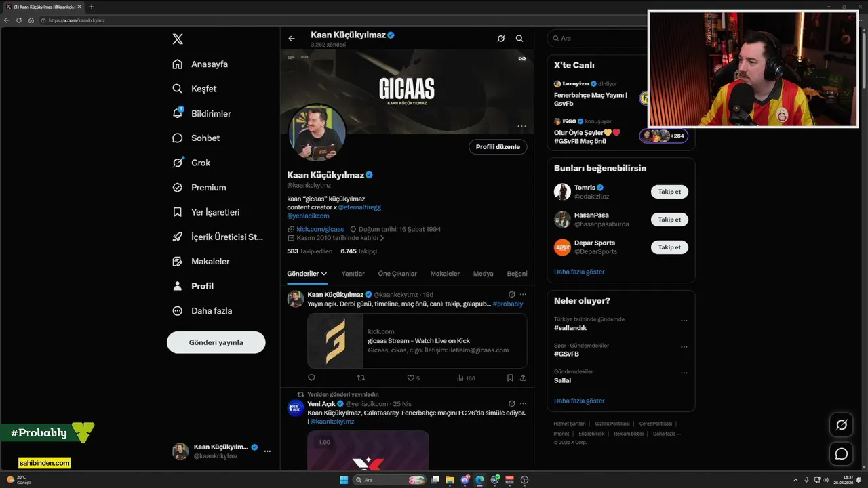868x488 pixels.
Task: Open Bildirimler notifications
Action: tap(201, 113)
